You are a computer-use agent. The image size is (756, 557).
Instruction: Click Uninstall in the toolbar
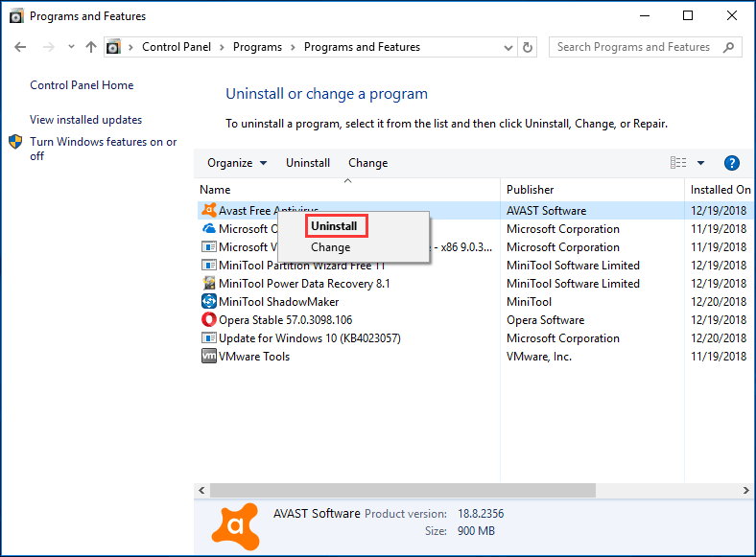tap(308, 163)
